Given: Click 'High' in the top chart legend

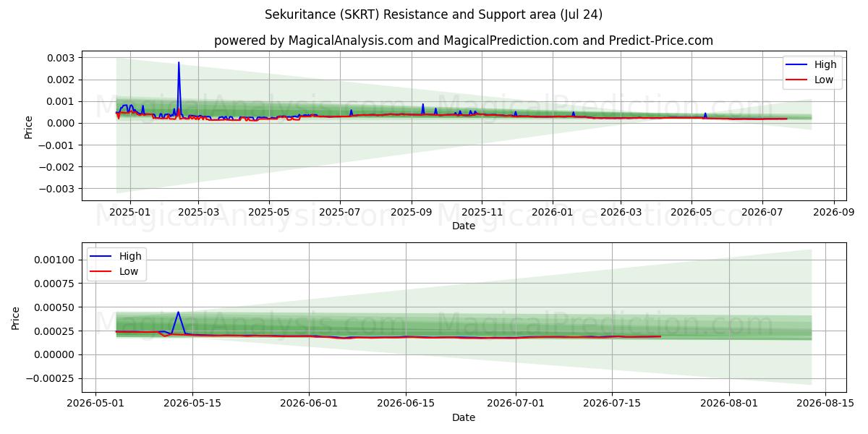Looking at the screenshot, I should click(x=826, y=64).
